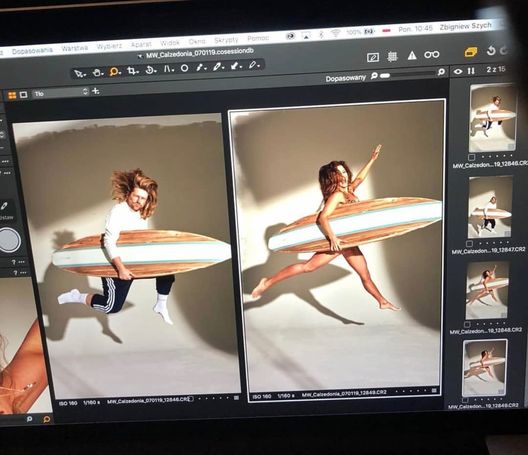Enable proofing glasses icon
This screenshot has width=528, height=455.
[x=431, y=54]
